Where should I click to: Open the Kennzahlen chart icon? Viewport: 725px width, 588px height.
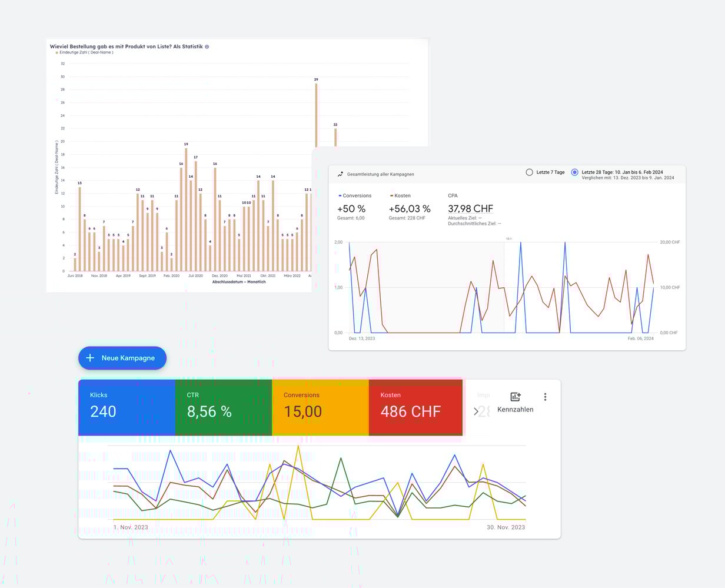click(x=516, y=397)
